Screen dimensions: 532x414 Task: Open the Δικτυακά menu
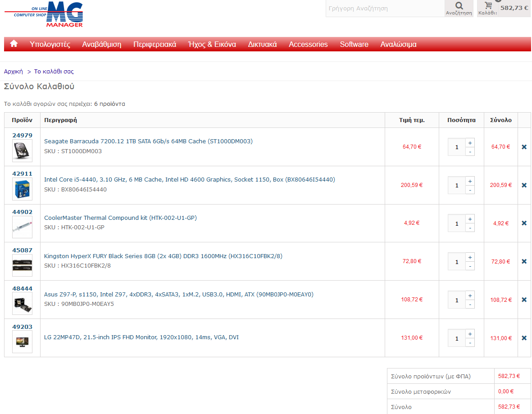click(x=262, y=45)
